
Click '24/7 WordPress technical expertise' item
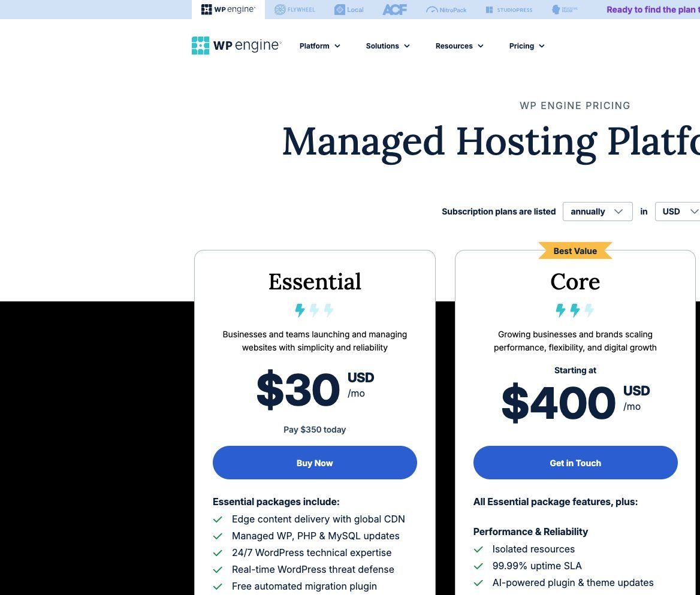coord(312,552)
